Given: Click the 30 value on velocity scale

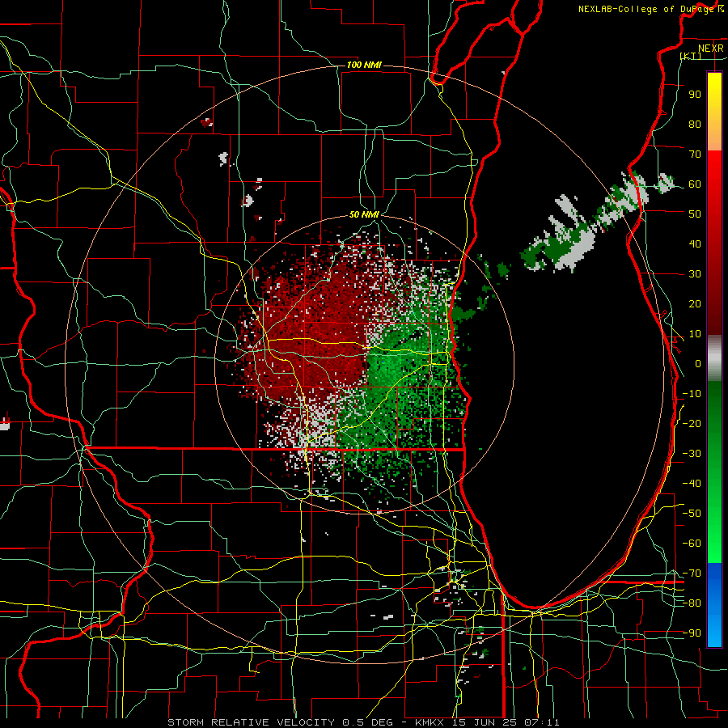Looking at the screenshot, I should pos(695,274).
